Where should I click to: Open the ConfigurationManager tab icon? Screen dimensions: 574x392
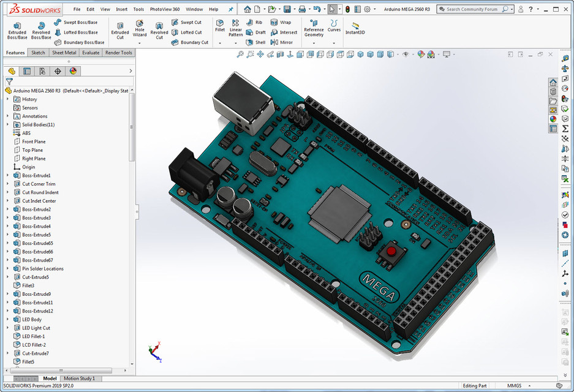43,71
